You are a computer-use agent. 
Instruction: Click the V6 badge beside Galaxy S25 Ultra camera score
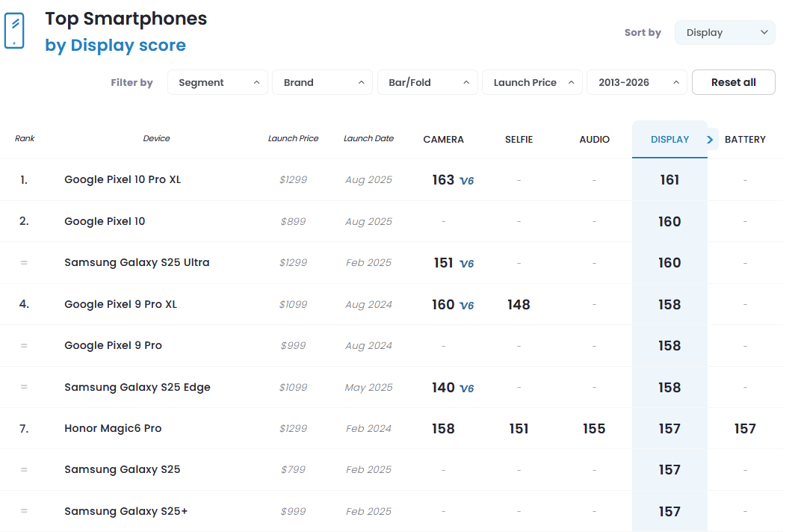click(466, 264)
